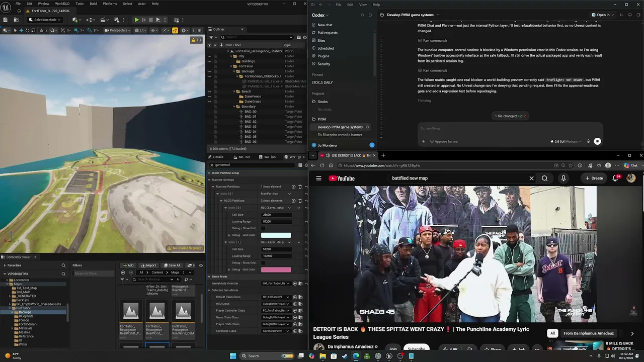This screenshot has height=362, width=644.
Task: Click YouTube Create button
Action: pos(594,178)
